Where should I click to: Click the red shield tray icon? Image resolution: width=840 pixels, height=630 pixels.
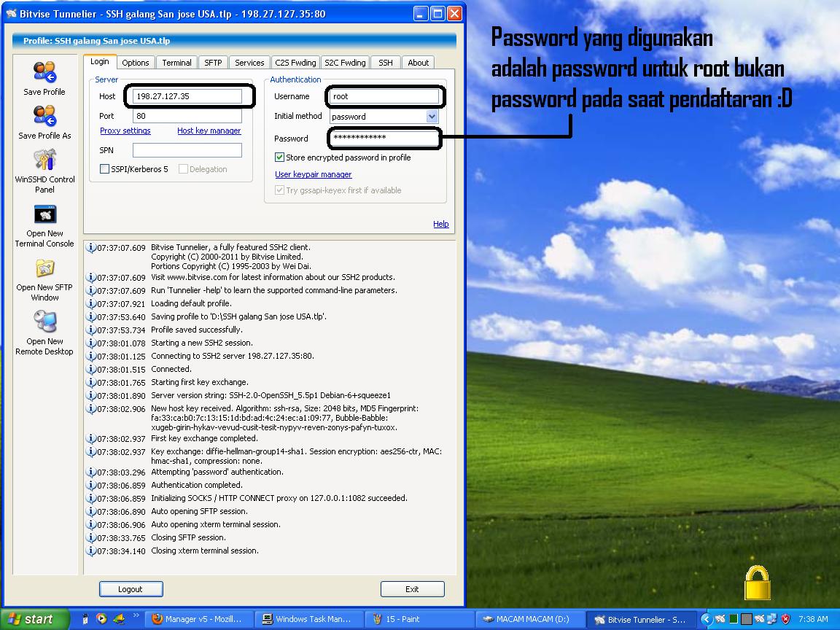(x=786, y=619)
